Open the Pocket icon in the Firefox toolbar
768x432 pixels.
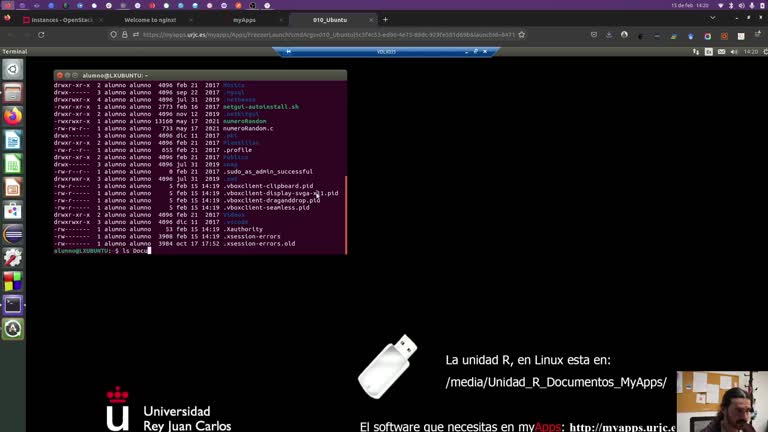594,35
